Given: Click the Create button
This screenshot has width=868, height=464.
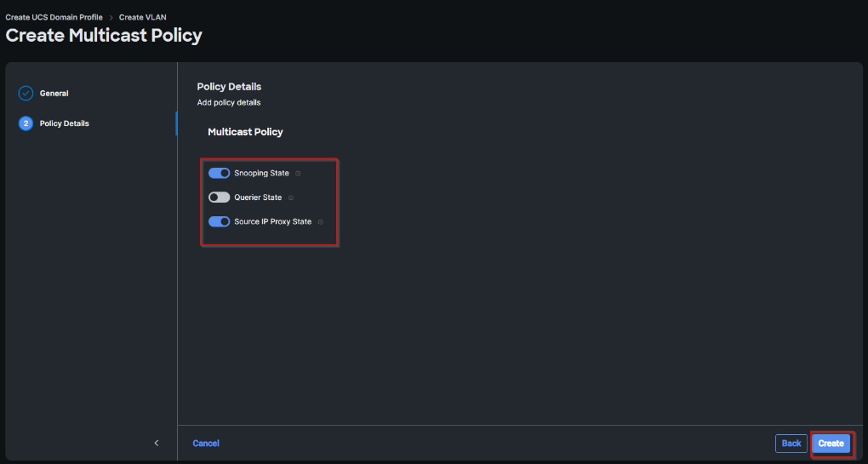Looking at the screenshot, I should click(831, 444).
